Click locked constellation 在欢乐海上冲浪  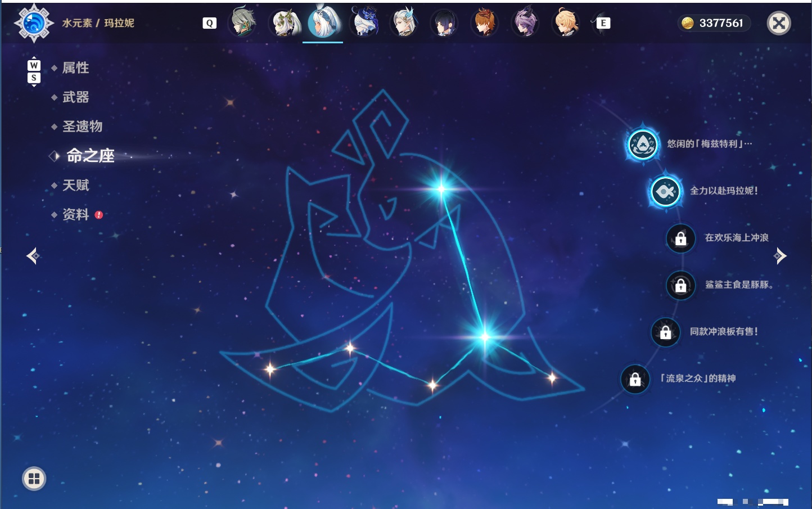(x=680, y=238)
